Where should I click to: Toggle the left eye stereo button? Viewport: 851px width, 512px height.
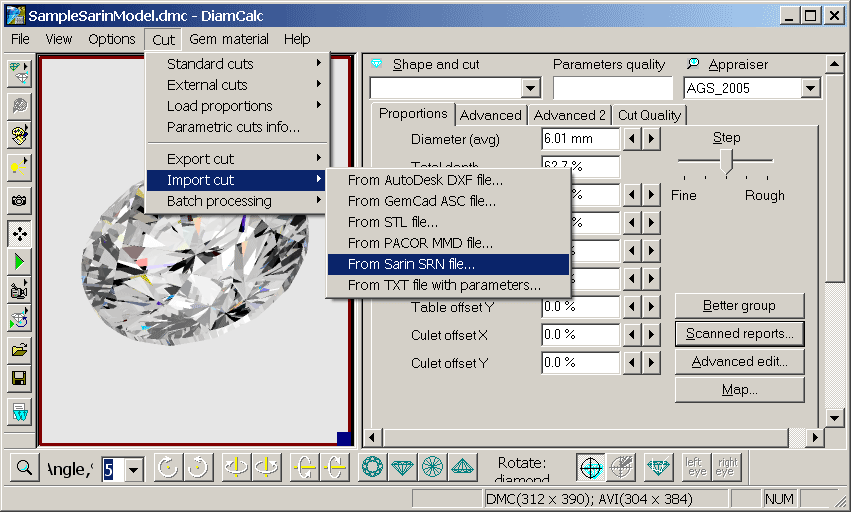(x=695, y=468)
